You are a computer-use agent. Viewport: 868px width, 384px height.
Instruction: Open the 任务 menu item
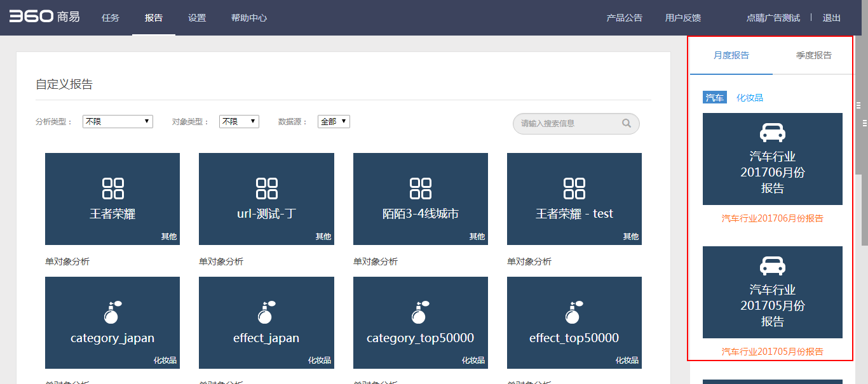tap(111, 18)
